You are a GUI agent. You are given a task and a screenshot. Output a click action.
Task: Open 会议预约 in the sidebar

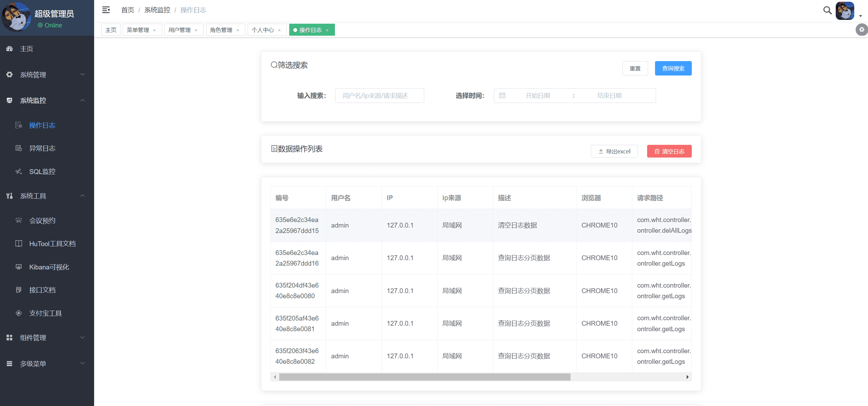[x=42, y=221]
